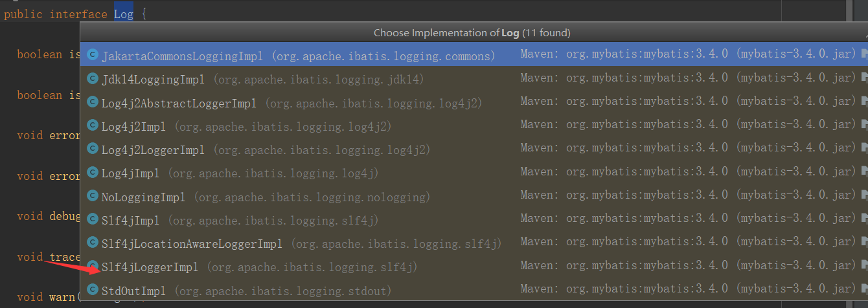Click Maven mybatis-3.4.0.jar label of NoLoggingImpl

pyautogui.click(x=689, y=195)
